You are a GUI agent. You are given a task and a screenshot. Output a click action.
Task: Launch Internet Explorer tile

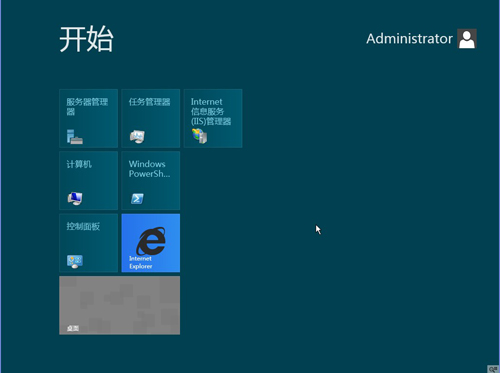[x=151, y=243]
